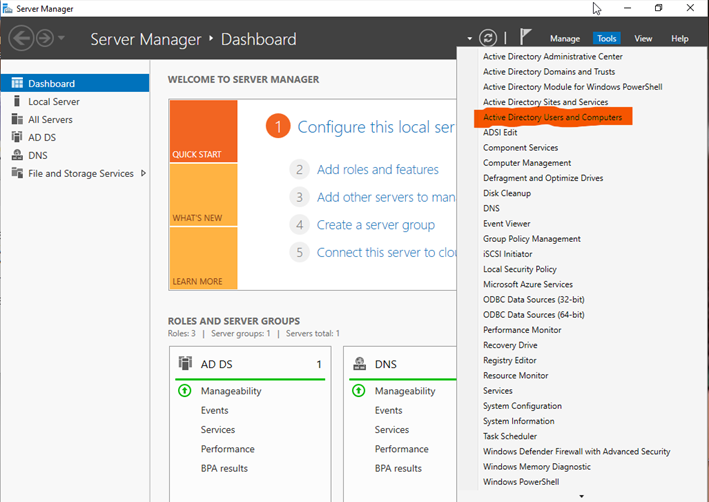Open Services from the Tools menu
The width and height of the screenshot is (709, 502).
pyautogui.click(x=497, y=391)
